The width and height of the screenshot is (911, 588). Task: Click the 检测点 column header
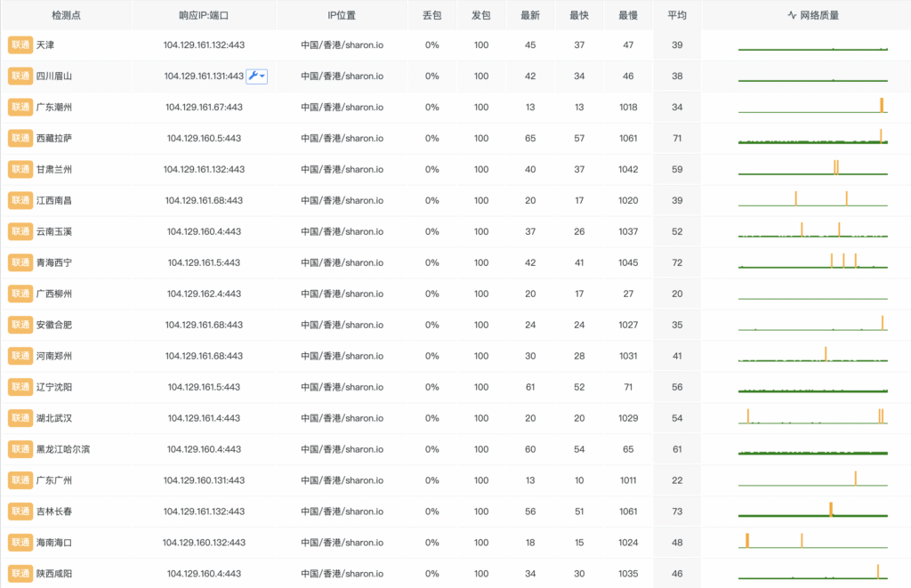[x=67, y=15]
